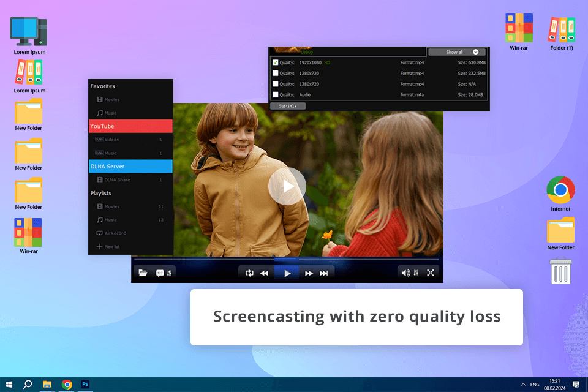This screenshot has height=392, width=588.
Task: Start playback with the control bar play button
Action: 287,273
